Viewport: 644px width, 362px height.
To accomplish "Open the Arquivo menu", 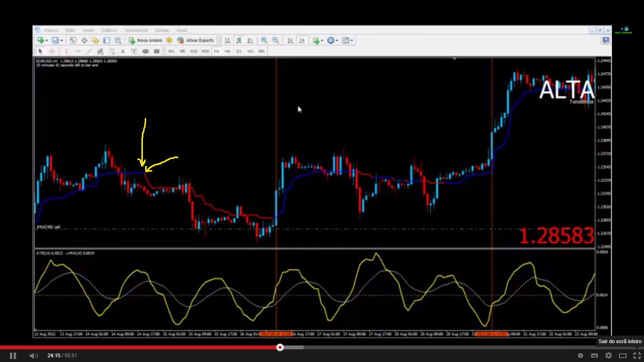I will point(51,30).
